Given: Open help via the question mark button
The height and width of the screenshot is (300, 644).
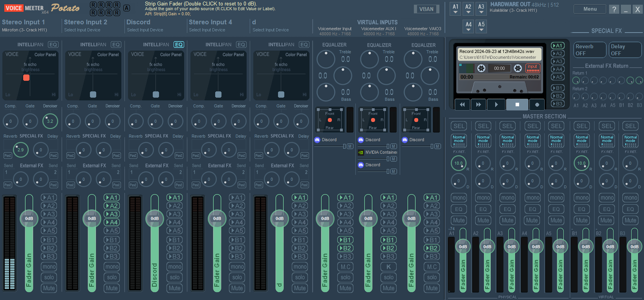Looking at the screenshot, I should click(x=614, y=9).
